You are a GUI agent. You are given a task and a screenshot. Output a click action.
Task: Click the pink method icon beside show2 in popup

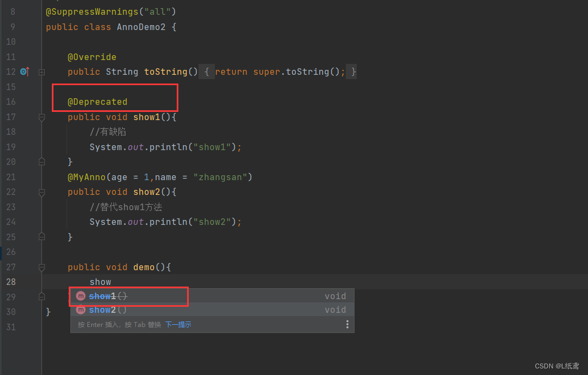click(x=81, y=309)
